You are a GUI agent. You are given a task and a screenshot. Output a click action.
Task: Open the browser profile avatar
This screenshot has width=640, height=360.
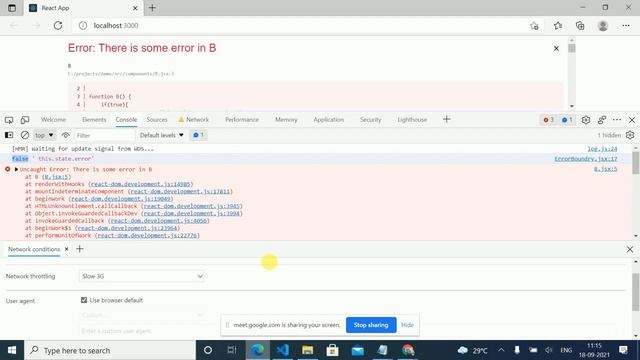602,26
